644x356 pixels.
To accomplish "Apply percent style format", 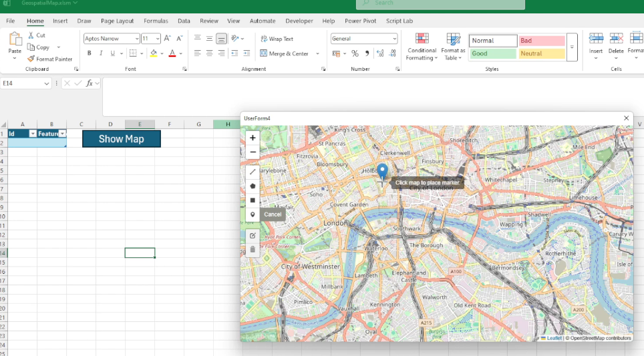I will pos(355,53).
